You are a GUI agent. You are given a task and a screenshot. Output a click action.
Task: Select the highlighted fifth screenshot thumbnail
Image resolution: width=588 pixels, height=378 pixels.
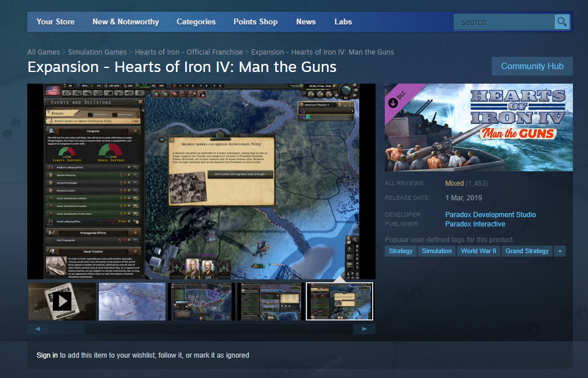click(x=340, y=301)
